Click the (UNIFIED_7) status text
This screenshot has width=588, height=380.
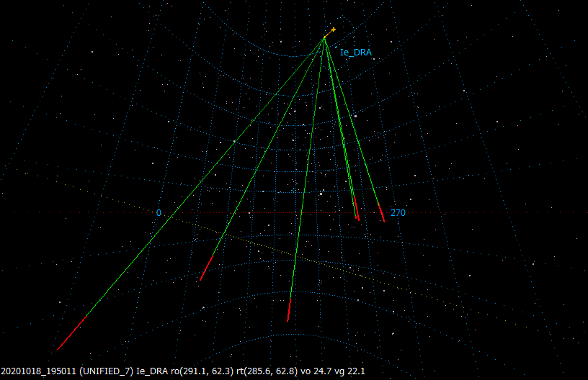(x=107, y=371)
